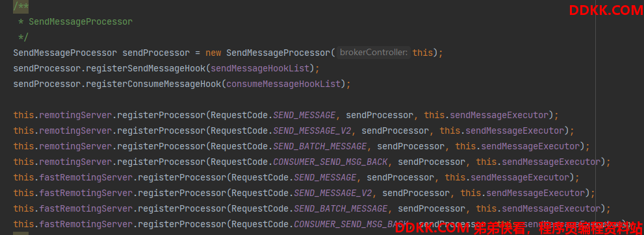644x235 pixels.
Task: Click SEND_MESSAGE constant in first remotingServer line
Action: 304,116
